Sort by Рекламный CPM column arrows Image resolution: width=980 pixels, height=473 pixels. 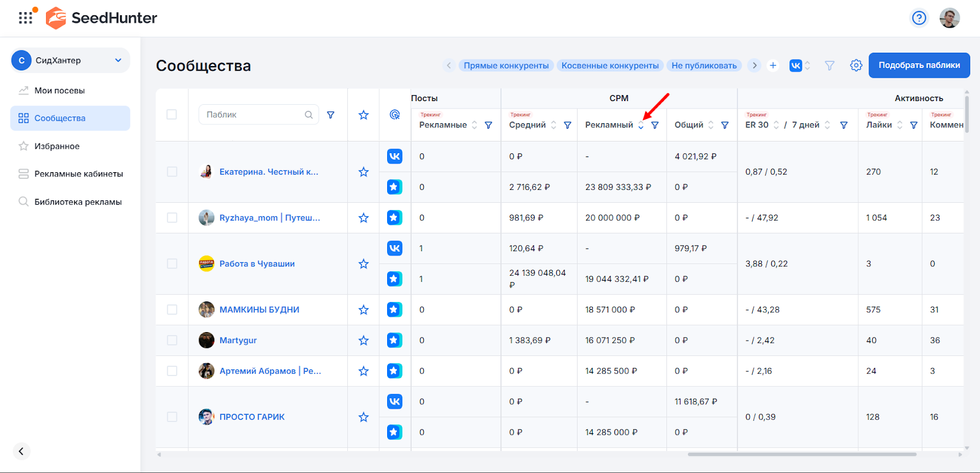(641, 125)
